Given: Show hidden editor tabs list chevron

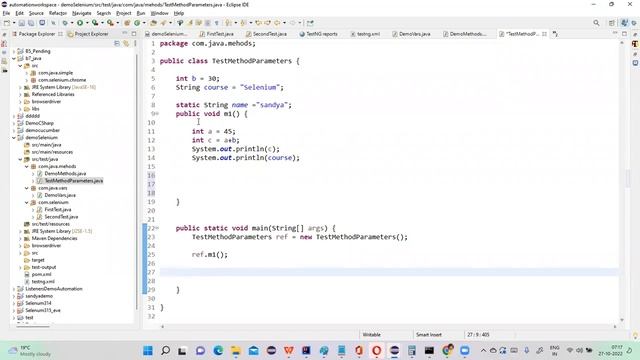Looking at the screenshot, I should 555,34.
